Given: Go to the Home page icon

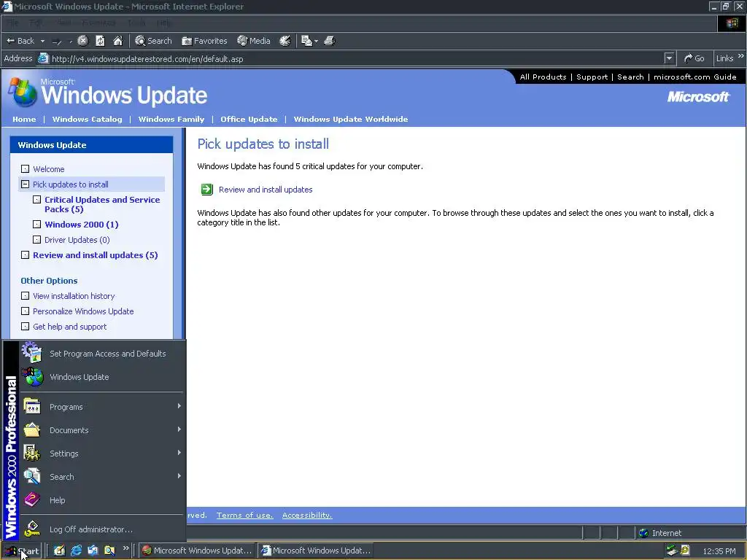Looking at the screenshot, I should pos(117,41).
